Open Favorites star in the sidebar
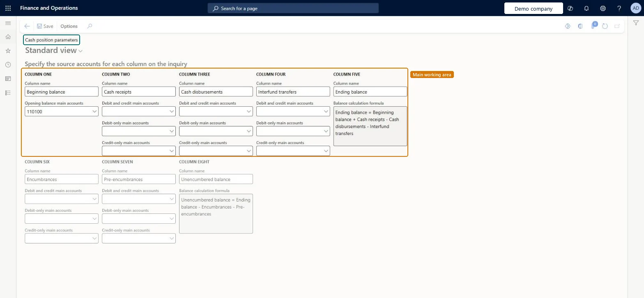 click(8, 51)
